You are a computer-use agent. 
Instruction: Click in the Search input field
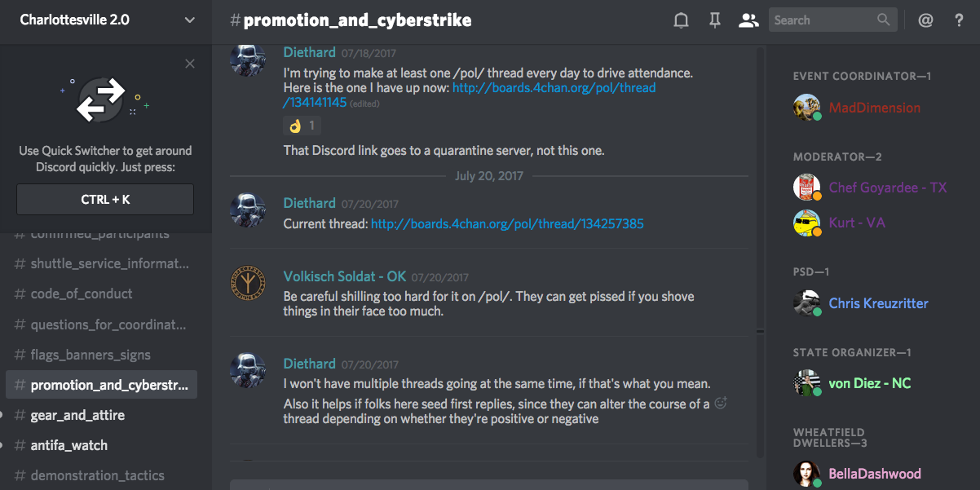pyautogui.click(x=822, y=20)
